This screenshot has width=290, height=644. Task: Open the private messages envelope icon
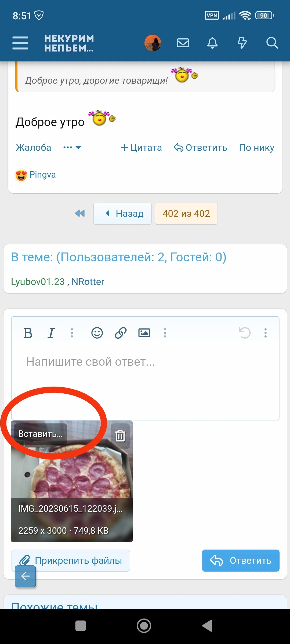(x=183, y=43)
